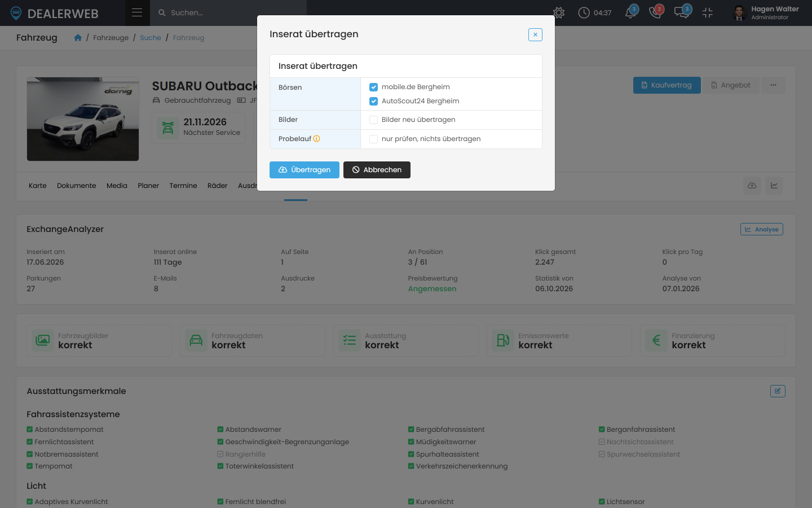The image size is (812, 508).
Task: Switch to the Media tab
Action: point(117,186)
